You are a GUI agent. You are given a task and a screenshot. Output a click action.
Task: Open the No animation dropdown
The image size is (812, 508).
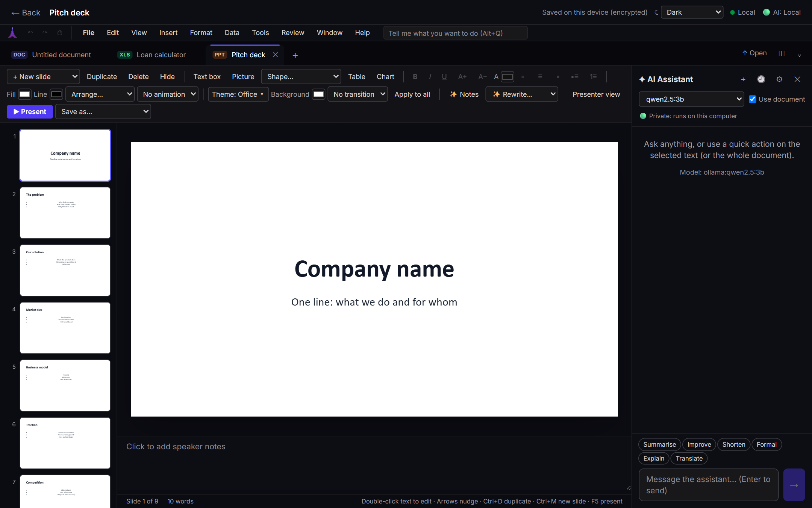point(168,94)
